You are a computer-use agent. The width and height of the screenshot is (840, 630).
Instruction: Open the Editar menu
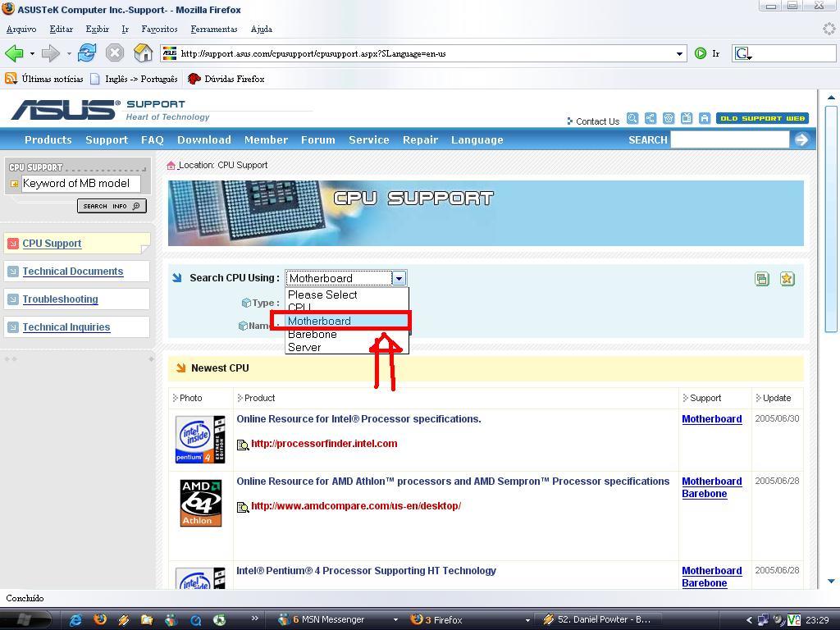(61, 30)
